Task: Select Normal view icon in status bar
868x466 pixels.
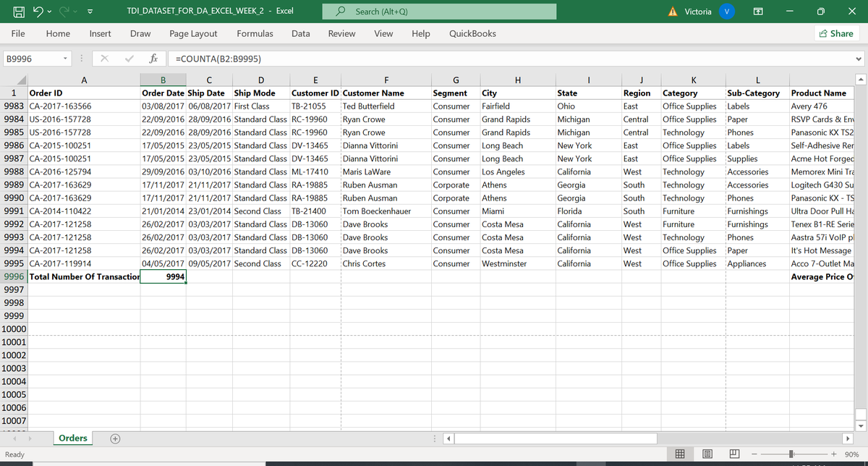Action: (679, 453)
